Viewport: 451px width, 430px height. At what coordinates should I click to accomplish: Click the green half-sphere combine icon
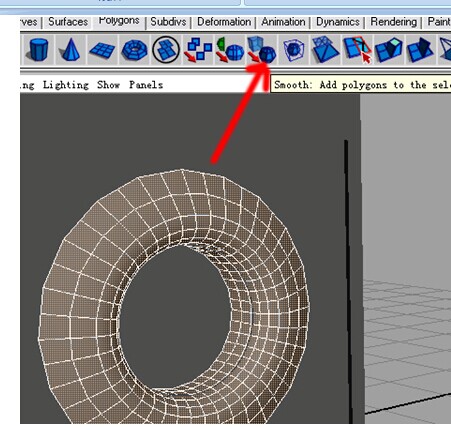(x=230, y=50)
